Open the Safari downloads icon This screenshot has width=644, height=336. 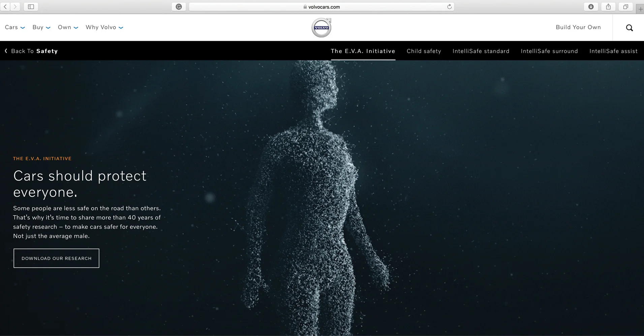(591, 7)
